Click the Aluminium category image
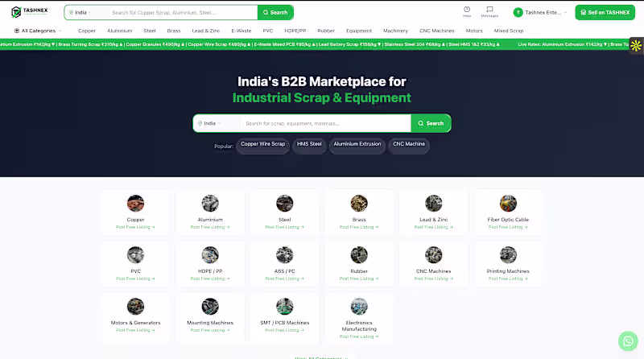Viewport: 644px width, 359px height. pyautogui.click(x=210, y=204)
